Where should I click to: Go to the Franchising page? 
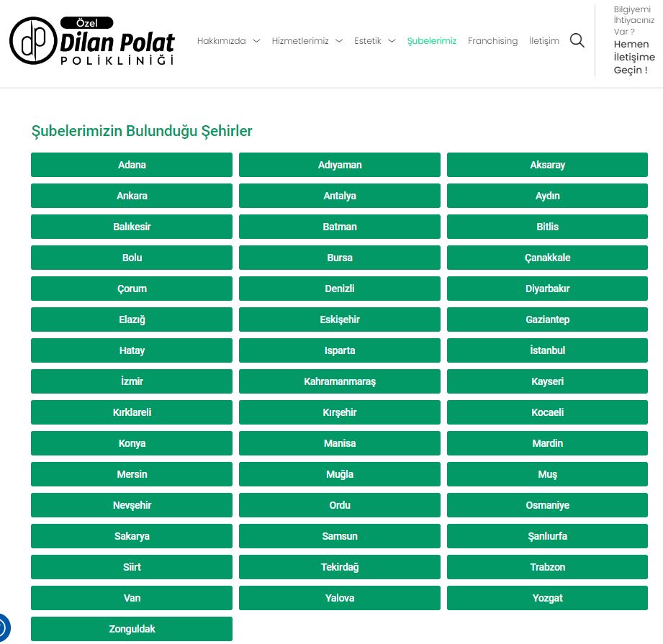coord(492,41)
